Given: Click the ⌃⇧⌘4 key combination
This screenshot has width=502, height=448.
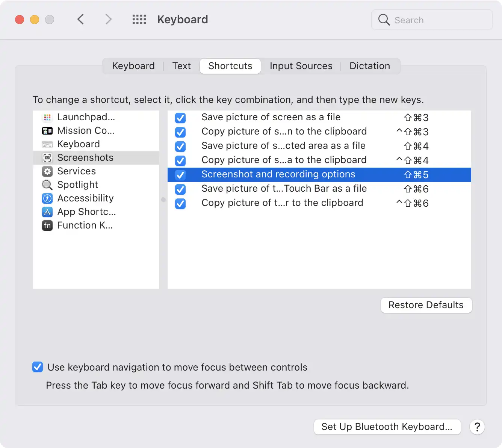Looking at the screenshot, I should (413, 161).
